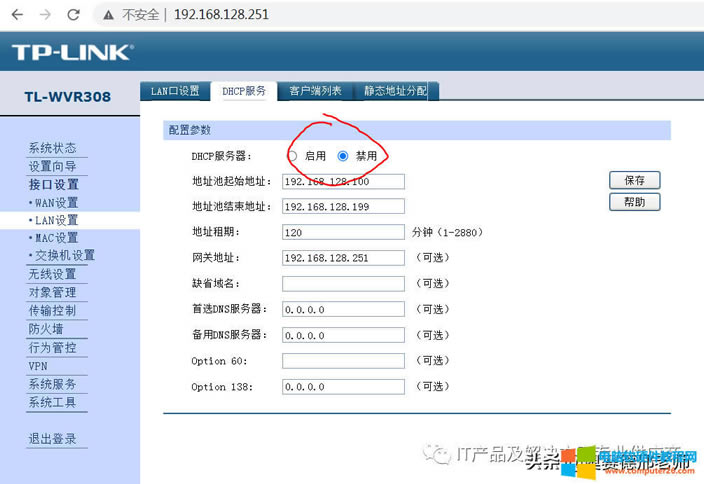Click the 首选DNS服务器 input field
The height and width of the screenshot is (484, 704).
click(343, 309)
